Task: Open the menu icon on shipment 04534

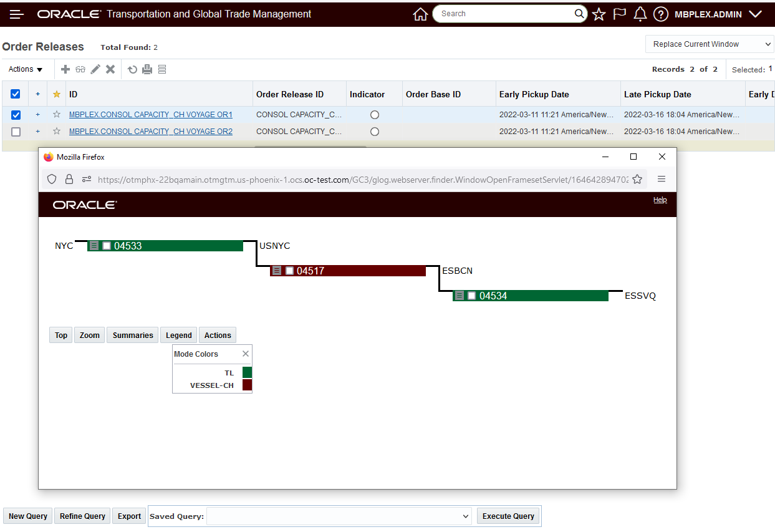Action: tap(460, 296)
